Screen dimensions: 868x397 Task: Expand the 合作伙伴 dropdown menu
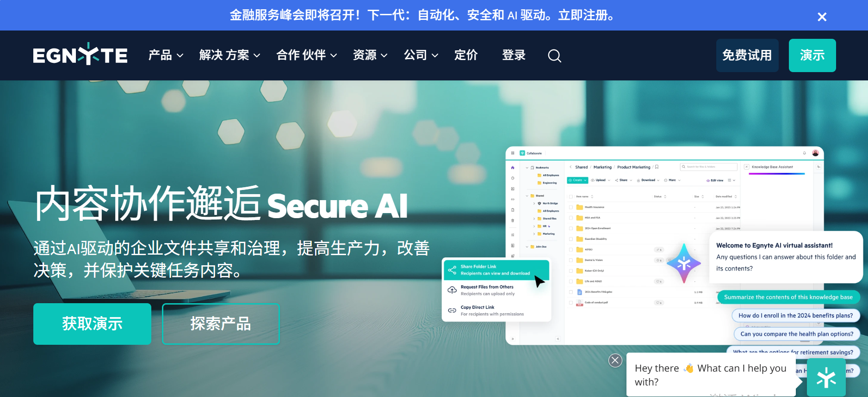click(306, 55)
